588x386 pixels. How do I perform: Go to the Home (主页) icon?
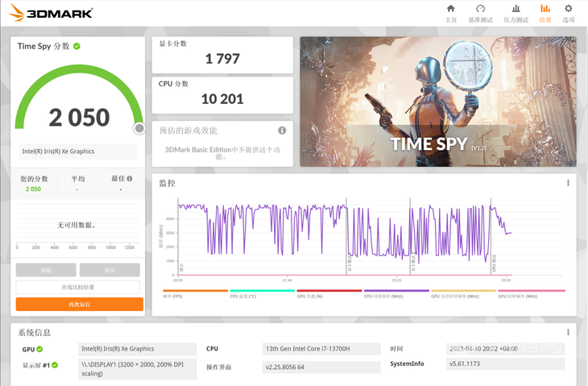[451, 9]
